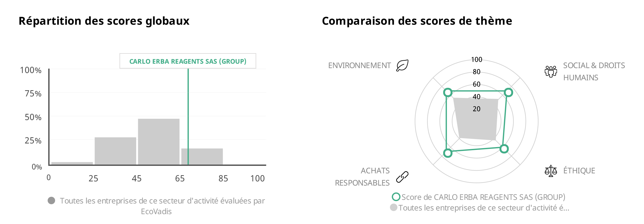The image size is (644, 224).
Task: Click the CARLO ERBA REAGENTS SAS (GROUP) label box
Action: point(188,61)
